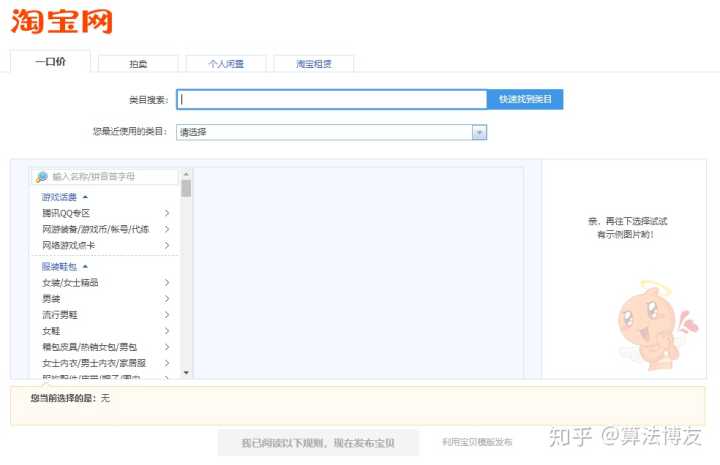Open the 您最近使用的类目 dropdown

pos(479,132)
